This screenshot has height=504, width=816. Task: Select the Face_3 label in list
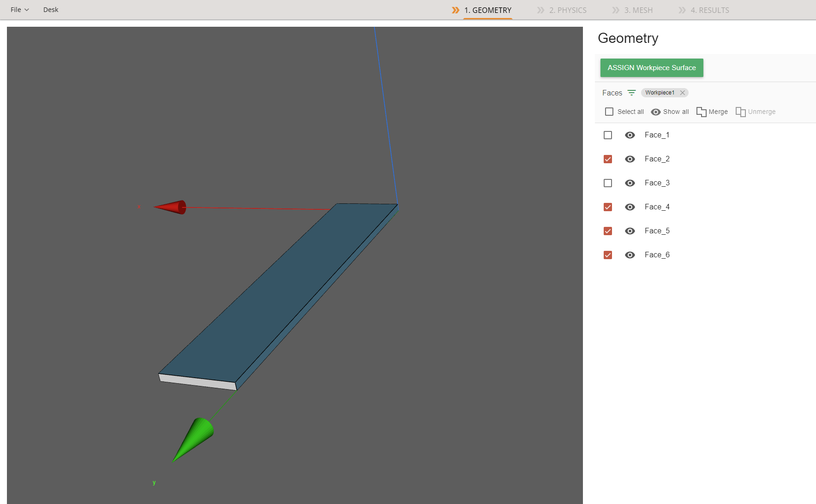click(x=657, y=183)
